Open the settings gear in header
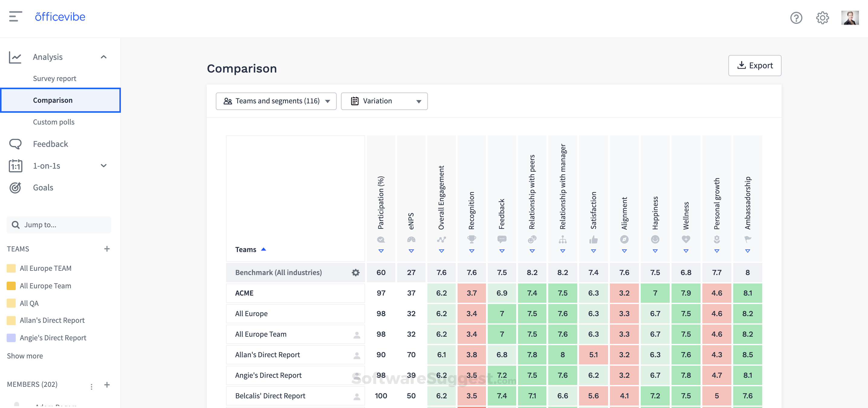The height and width of the screenshot is (408, 868). click(822, 18)
